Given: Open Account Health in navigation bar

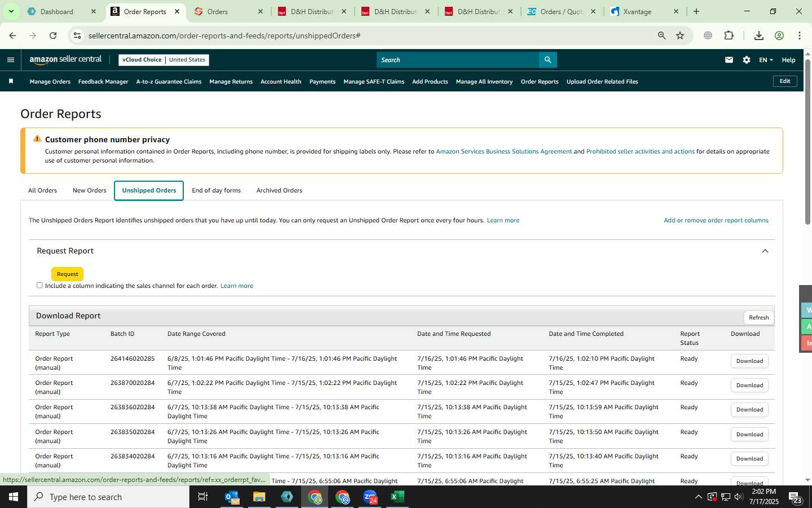Looking at the screenshot, I should pyautogui.click(x=281, y=82).
